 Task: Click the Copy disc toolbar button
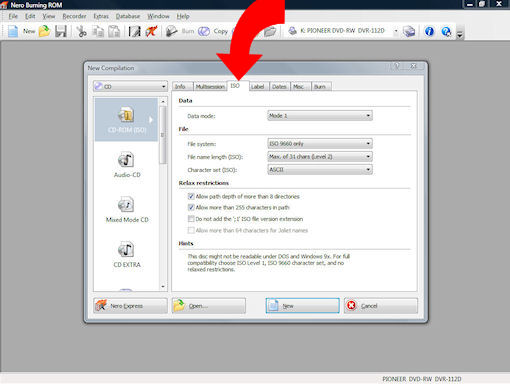[213, 31]
